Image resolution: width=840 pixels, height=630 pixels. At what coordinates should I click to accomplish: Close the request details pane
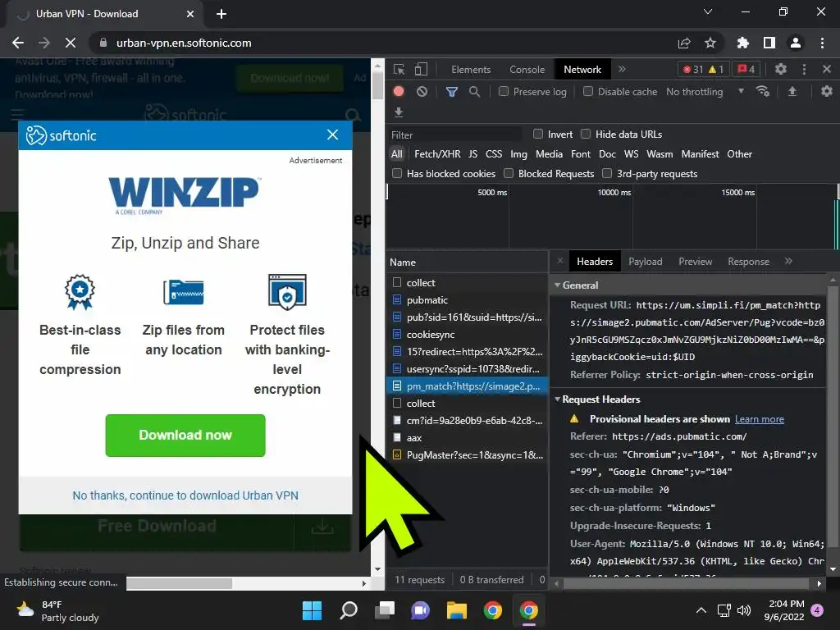pyautogui.click(x=559, y=261)
